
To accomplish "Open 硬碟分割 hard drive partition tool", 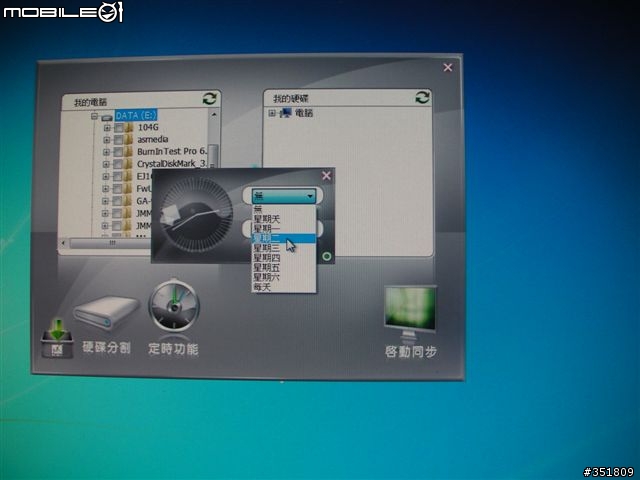I will pyautogui.click(x=106, y=324).
